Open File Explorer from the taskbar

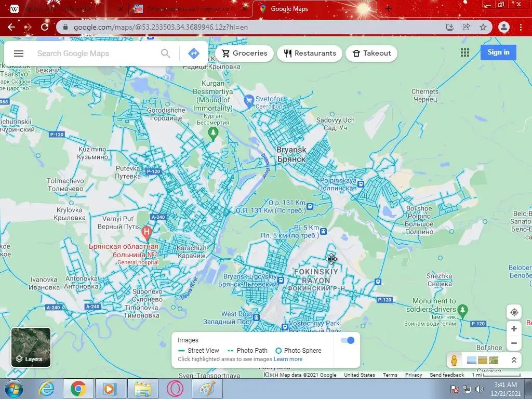coord(142,389)
